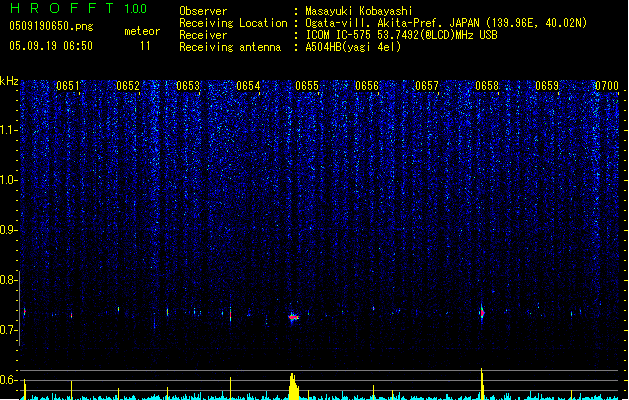This screenshot has height=400, width=629.
Task: Click the date stamp 05.09.19 06:50
Action: coord(51,46)
